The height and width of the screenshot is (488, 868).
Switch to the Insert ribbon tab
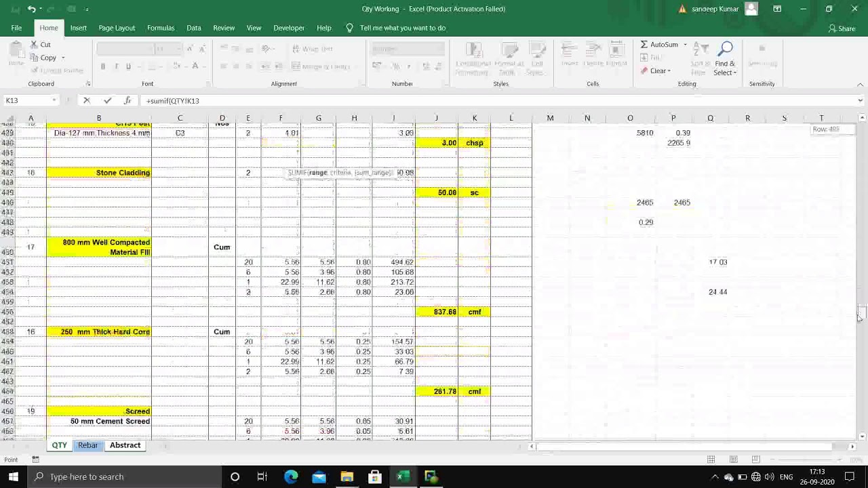pyautogui.click(x=78, y=28)
